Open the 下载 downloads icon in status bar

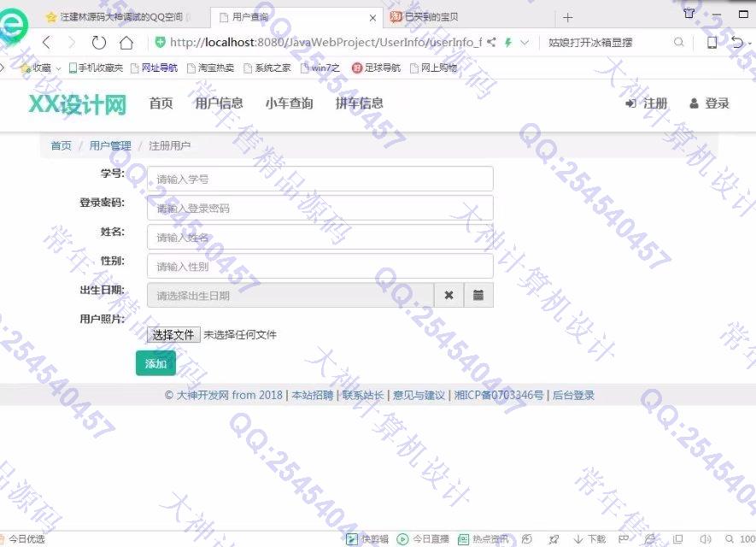pyautogui.click(x=589, y=539)
